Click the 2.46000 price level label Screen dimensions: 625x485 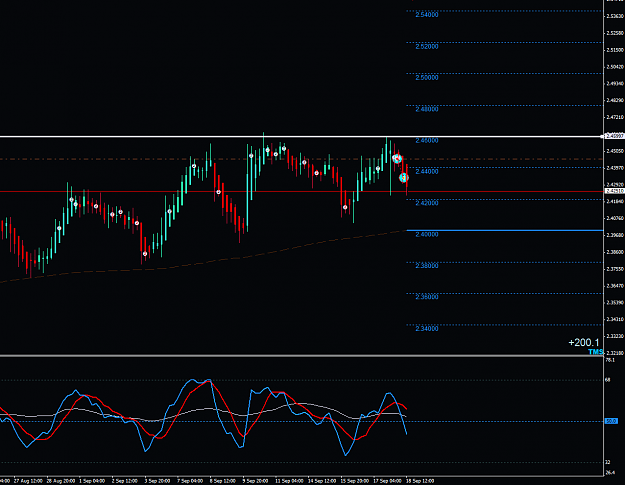click(426, 140)
